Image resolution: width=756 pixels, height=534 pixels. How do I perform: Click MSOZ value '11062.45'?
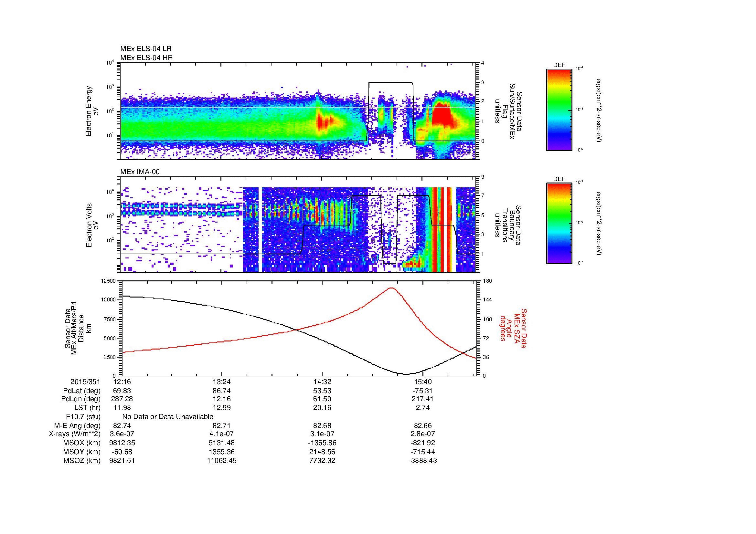click(x=222, y=461)
